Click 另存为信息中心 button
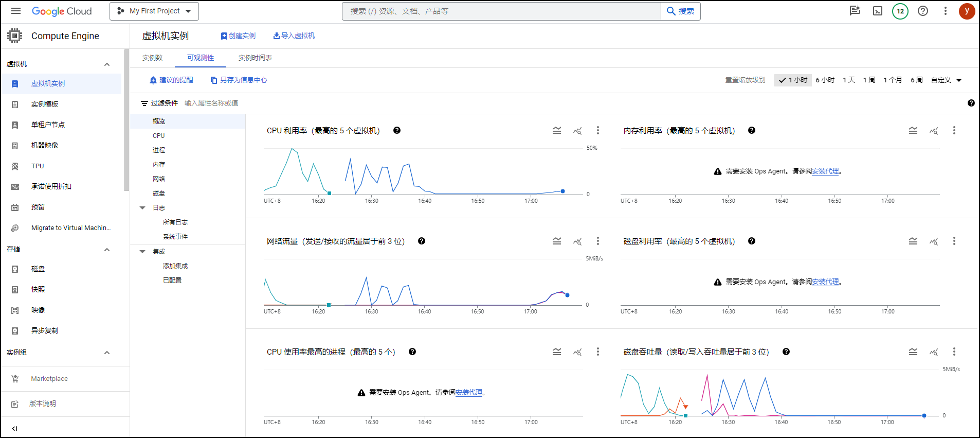 coord(239,80)
